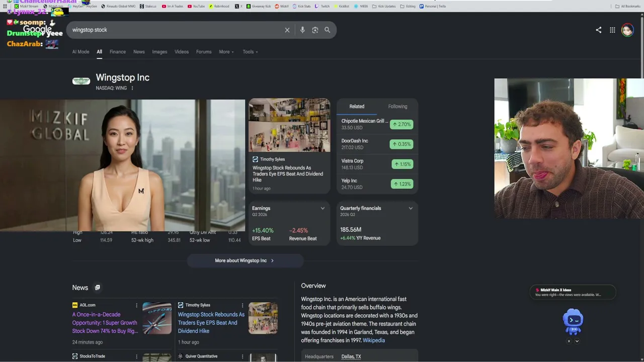Open the AOL Once-in-a-Decade Opportunity headline
Viewport: 644px width, 362px height.
coord(105,323)
